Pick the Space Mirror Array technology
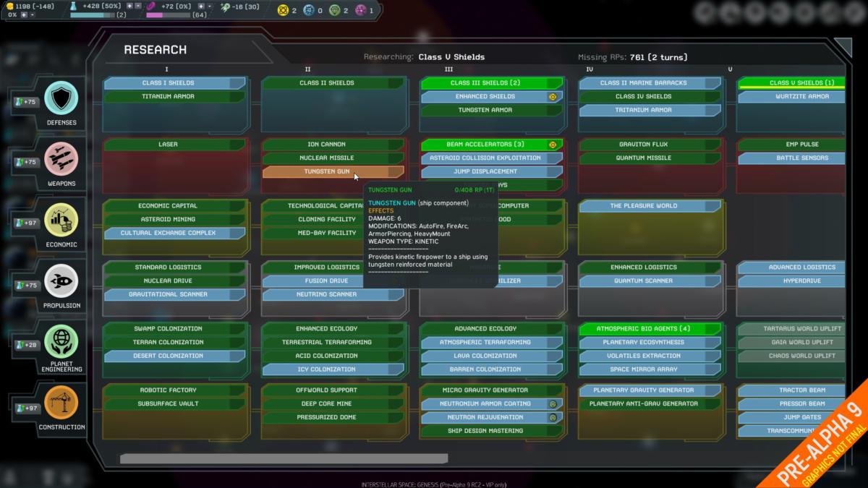The image size is (868, 488). pyautogui.click(x=650, y=370)
